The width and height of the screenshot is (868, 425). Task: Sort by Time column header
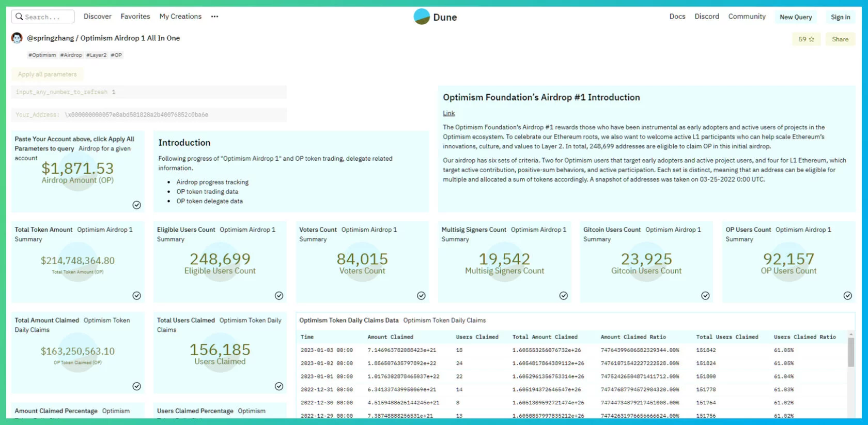click(x=307, y=337)
